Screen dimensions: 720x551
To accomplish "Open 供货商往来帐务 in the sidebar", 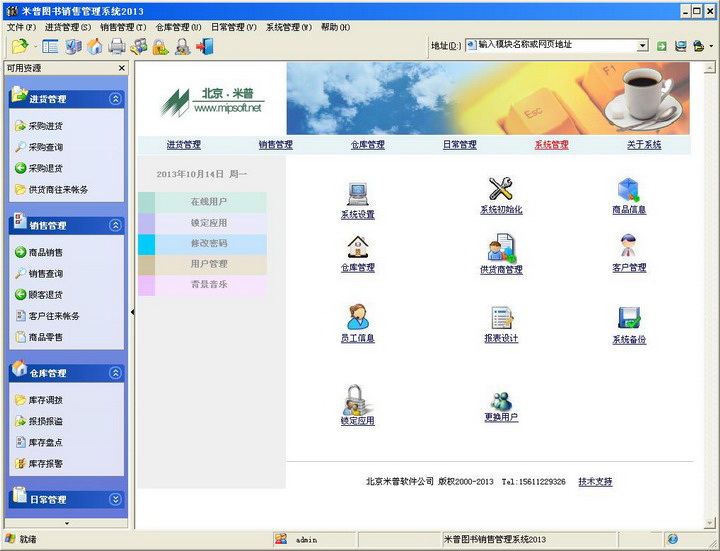I will [x=51, y=189].
